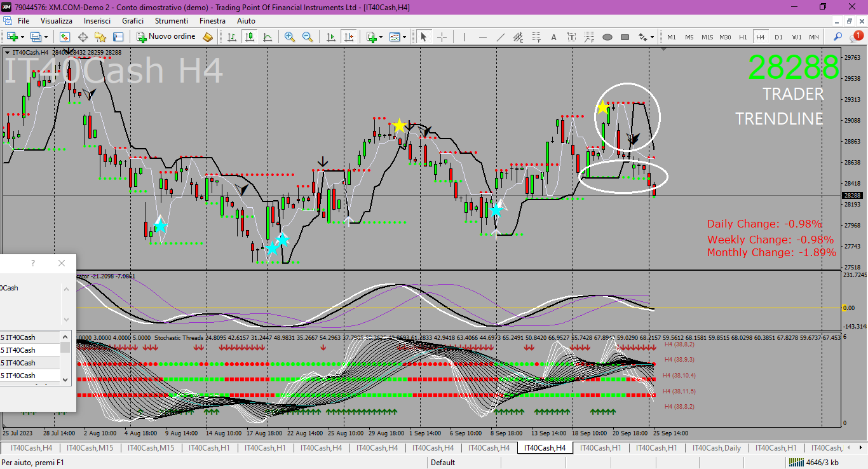Open the Indicators list dropdown
This screenshot has height=469, width=868.
pyautogui.click(x=380, y=37)
